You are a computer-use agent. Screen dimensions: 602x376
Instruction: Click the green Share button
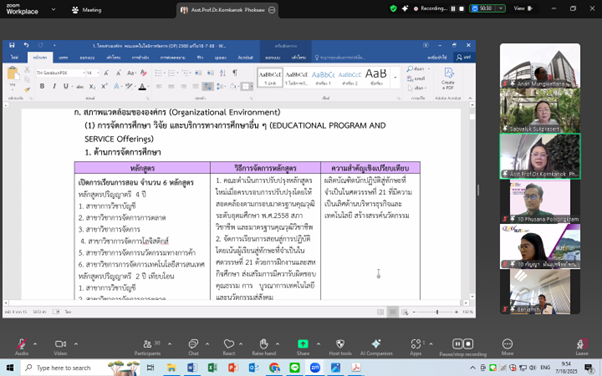303,347
